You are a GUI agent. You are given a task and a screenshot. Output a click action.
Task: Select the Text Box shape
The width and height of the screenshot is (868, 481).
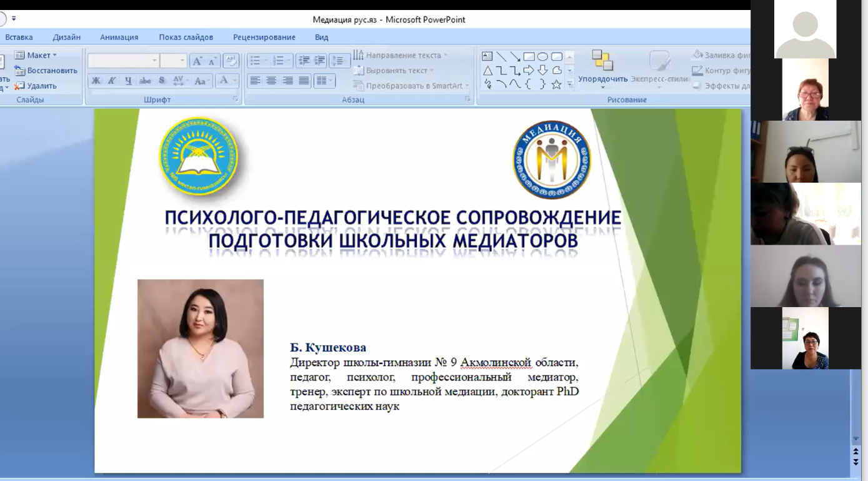[x=487, y=56]
